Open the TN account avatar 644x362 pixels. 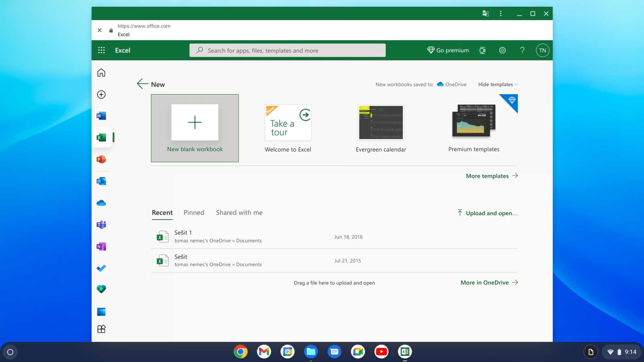click(543, 50)
